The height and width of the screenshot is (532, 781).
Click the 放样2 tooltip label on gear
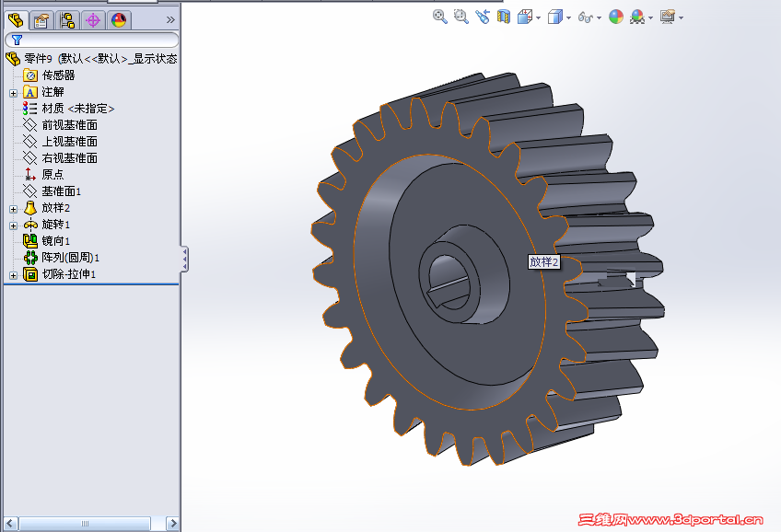pyautogui.click(x=544, y=261)
